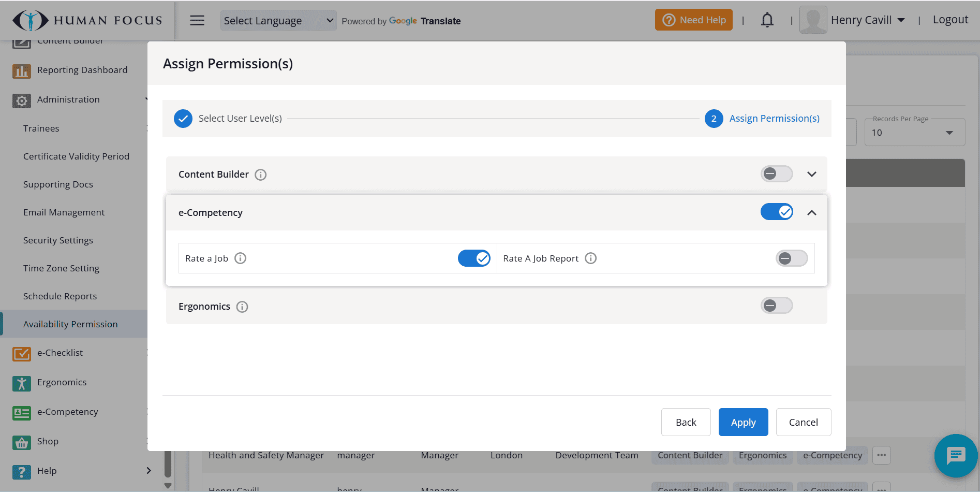Open Security Settings in sidebar
Viewport: 980px width, 492px height.
pos(58,240)
